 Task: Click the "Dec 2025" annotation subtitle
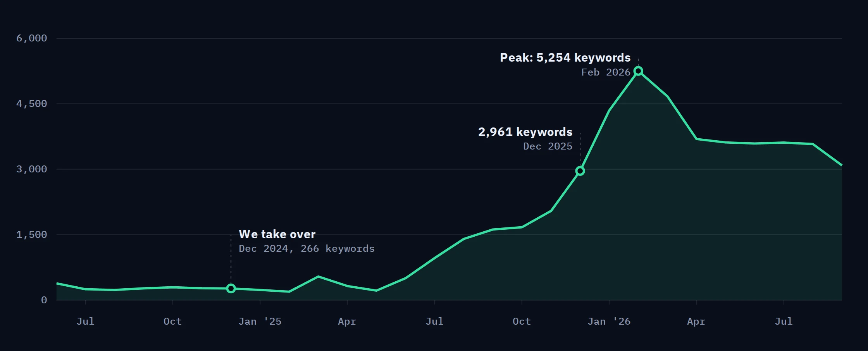pos(548,146)
